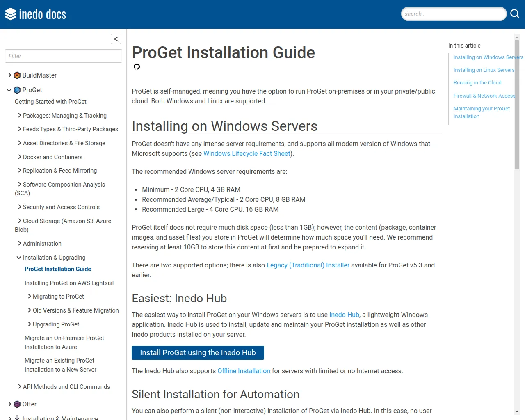Expand Migrating to ProGet
The width and height of the screenshot is (525, 420).
[30, 297]
